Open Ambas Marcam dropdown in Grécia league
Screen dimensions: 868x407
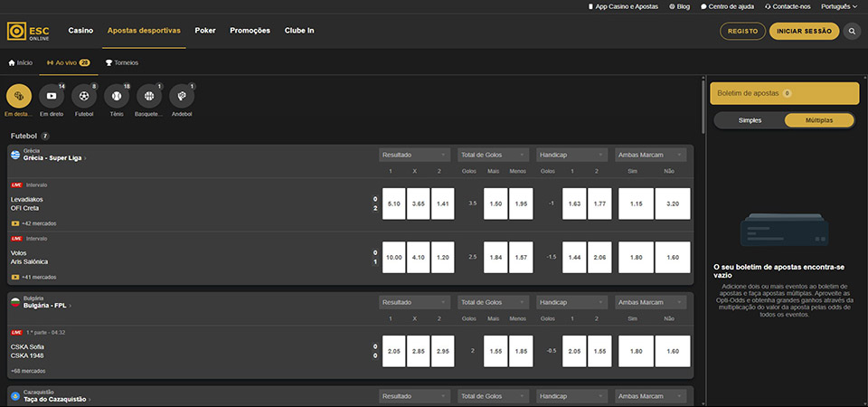pos(650,155)
